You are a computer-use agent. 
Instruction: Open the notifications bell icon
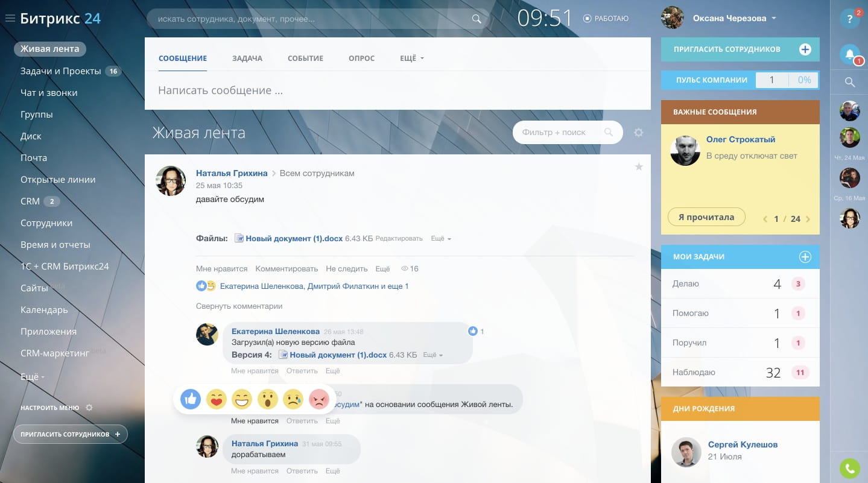point(849,54)
